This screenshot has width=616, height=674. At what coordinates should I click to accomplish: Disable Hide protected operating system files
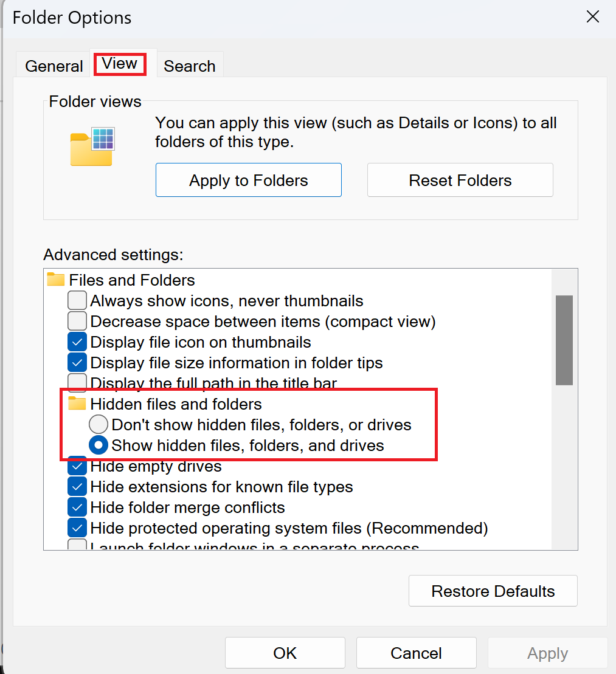[77, 528]
